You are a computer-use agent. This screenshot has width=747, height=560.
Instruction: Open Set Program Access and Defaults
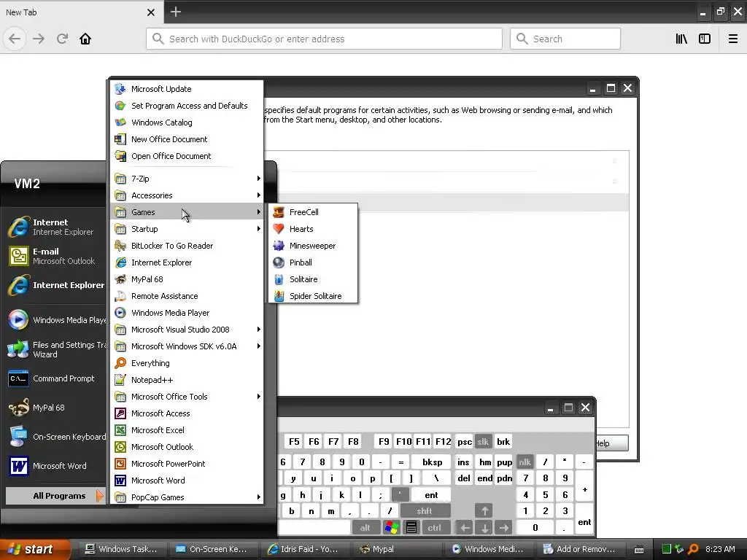pos(187,106)
